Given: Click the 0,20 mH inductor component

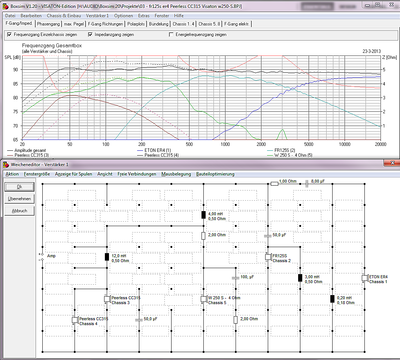Looking at the screenshot, I should pos(332,299).
